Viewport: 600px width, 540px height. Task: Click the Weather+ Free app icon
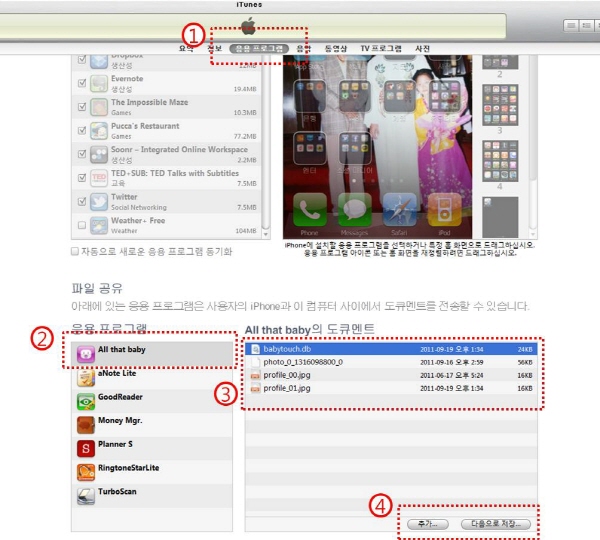click(99, 225)
